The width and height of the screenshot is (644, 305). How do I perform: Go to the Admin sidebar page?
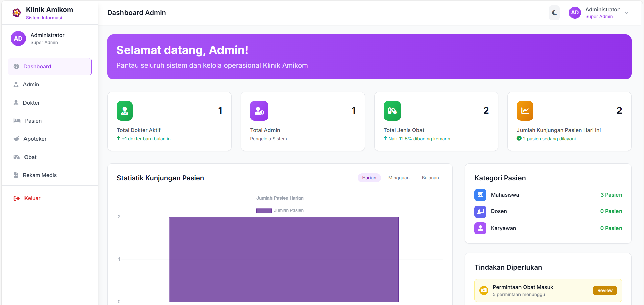pos(31,85)
